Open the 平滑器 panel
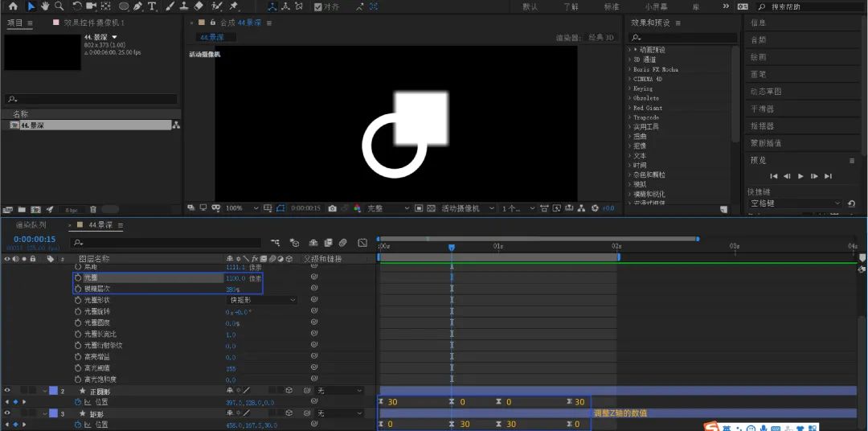 [762, 109]
